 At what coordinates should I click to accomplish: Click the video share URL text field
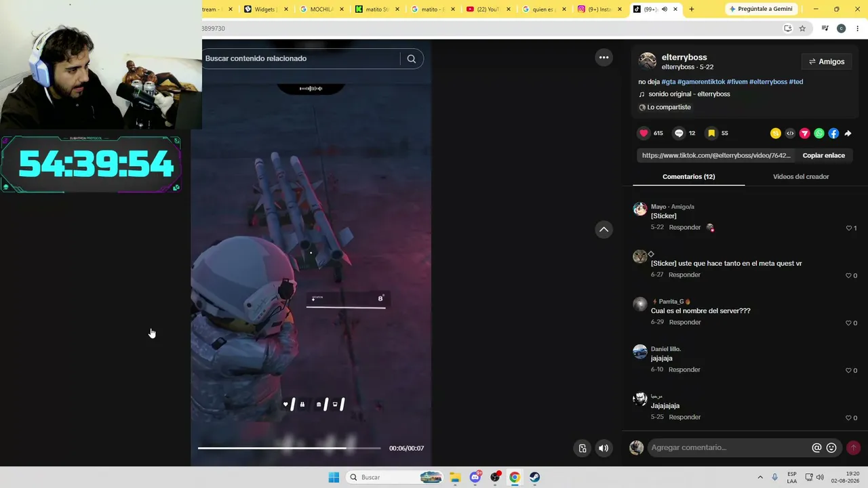pyautogui.click(x=716, y=156)
